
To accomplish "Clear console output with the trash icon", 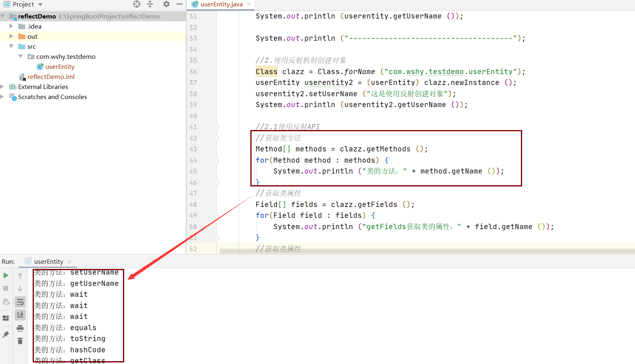I will pos(20,341).
